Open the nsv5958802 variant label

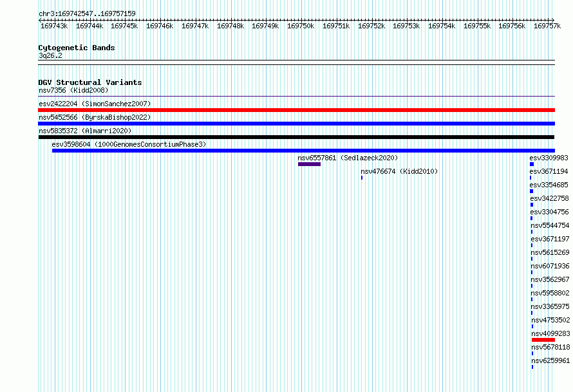(550, 293)
